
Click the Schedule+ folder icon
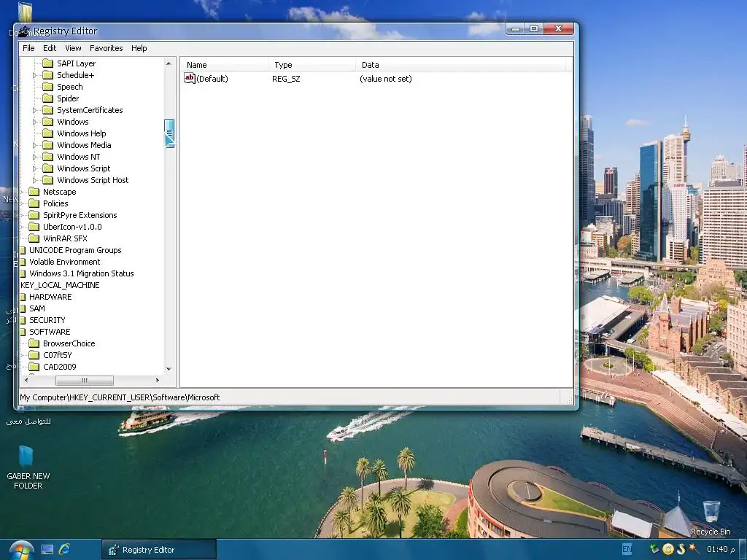[47, 75]
